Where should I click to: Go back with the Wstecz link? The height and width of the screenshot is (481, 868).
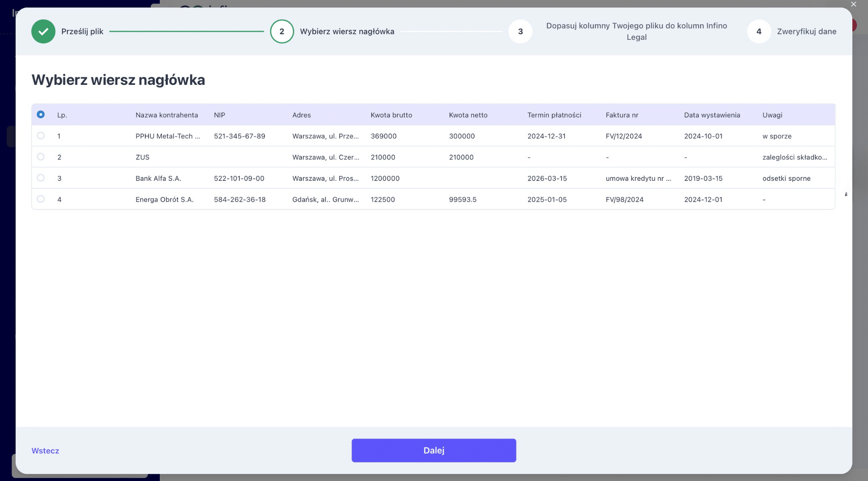(x=45, y=451)
